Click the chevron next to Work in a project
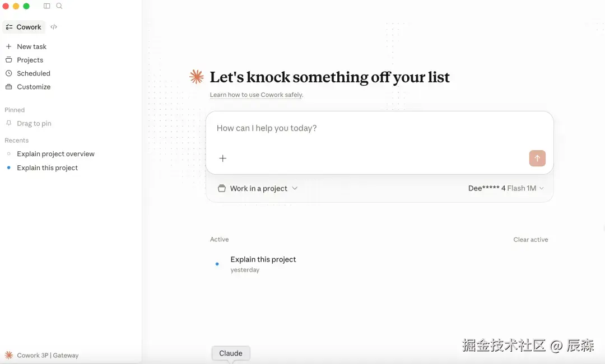Viewport: 605px width, 364px height. (295, 188)
